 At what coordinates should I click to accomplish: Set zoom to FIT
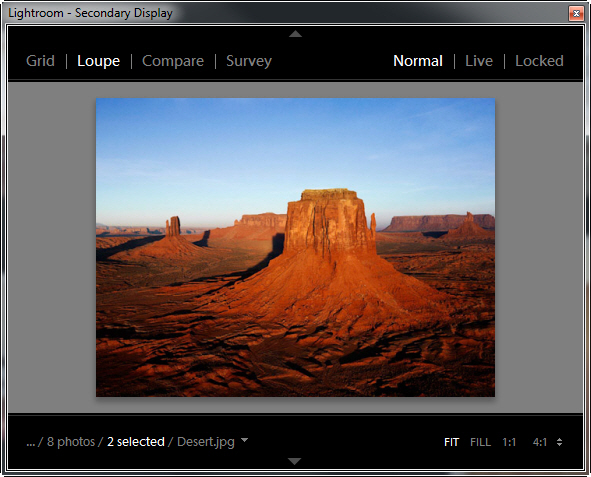click(x=452, y=442)
